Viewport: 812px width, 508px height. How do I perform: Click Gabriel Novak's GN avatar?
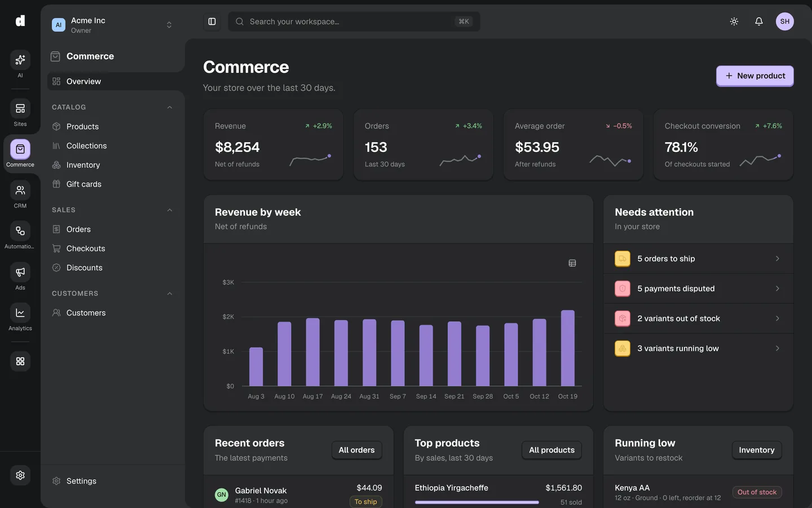[222, 495]
